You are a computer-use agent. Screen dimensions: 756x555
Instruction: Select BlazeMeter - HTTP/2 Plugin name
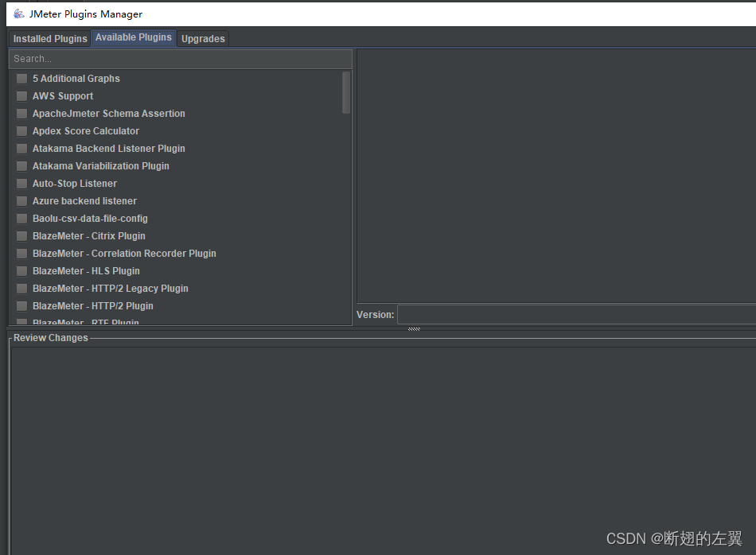point(93,306)
